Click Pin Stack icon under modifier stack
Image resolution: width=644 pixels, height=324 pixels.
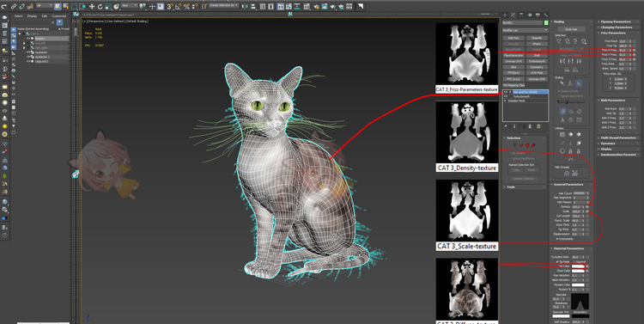point(505,126)
